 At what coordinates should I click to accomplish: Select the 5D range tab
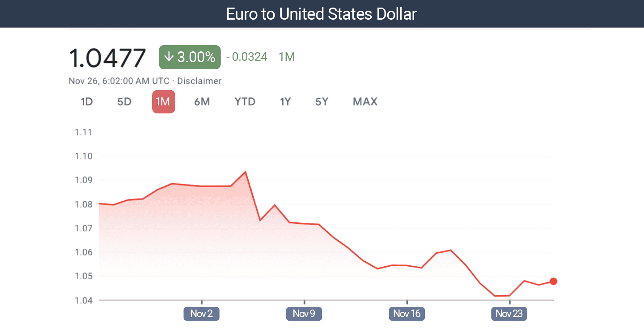tap(124, 102)
